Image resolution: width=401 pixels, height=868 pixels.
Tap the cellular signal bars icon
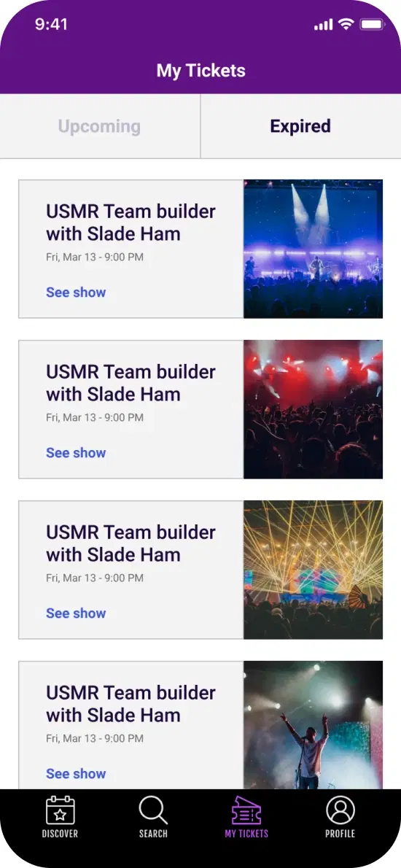pyautogui.click(x=324, y=24)
